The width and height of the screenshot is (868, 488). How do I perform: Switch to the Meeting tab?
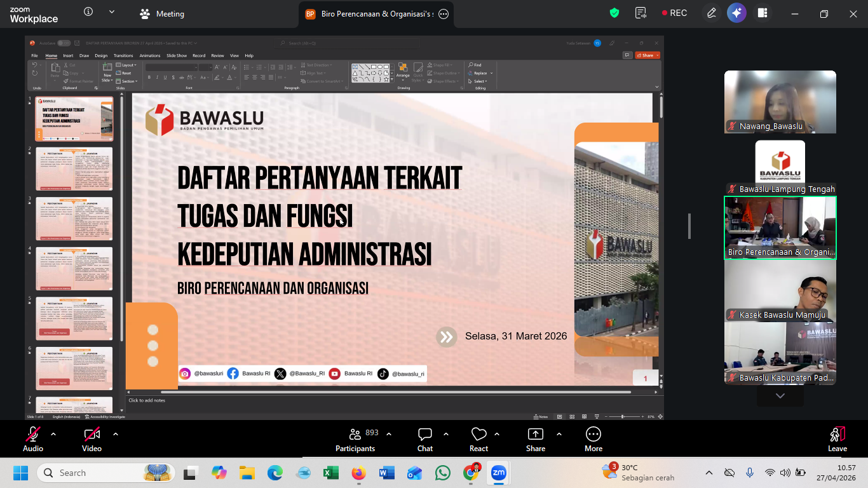click(x=163, y=14)
